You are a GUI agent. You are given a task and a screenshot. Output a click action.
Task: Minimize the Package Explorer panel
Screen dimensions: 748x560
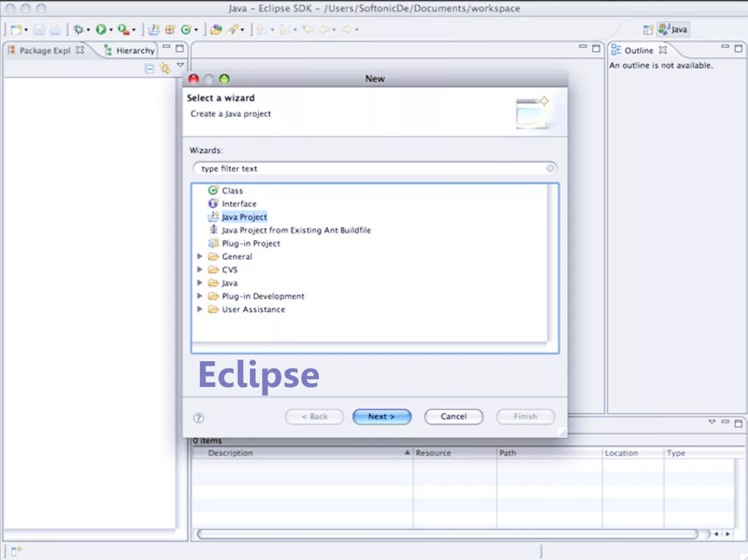click(166, 46)
